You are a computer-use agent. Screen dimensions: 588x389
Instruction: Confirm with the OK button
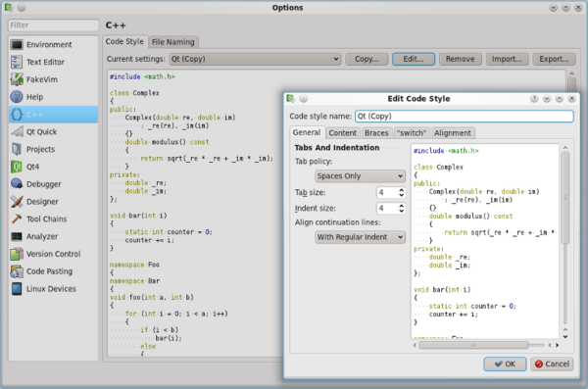tap(505, 364)
